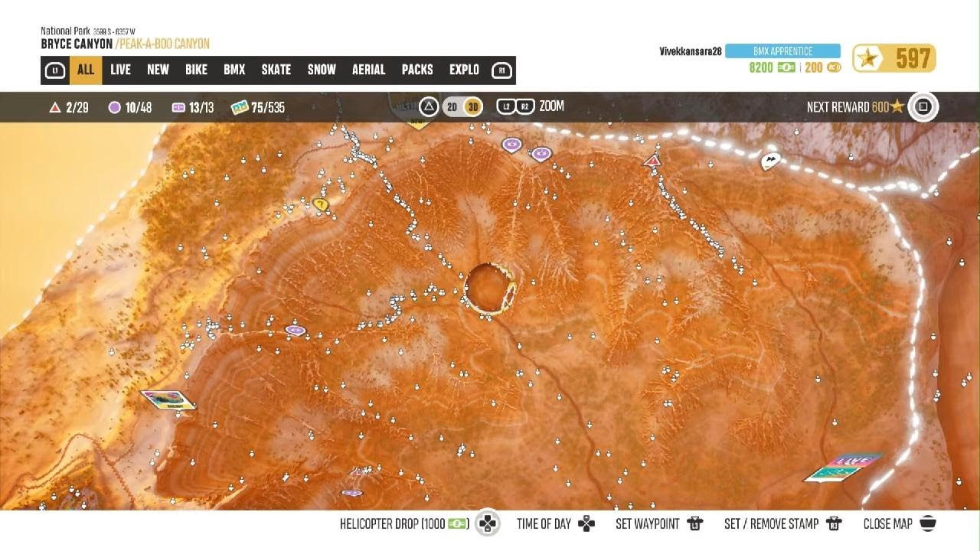Switch the map to 3D view
This screenshot has height=551, width=980.
(x=473, y=107)
